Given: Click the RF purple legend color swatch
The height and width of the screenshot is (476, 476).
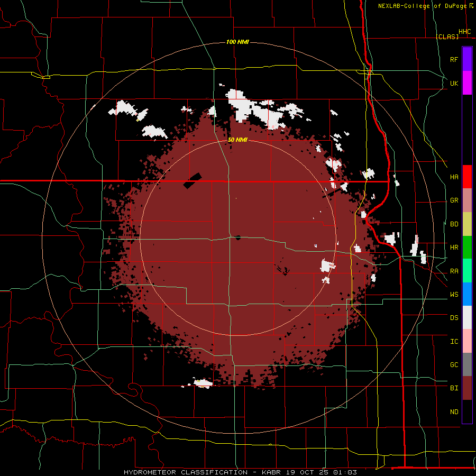Looking at the screenshot, I should pos(467,59).
